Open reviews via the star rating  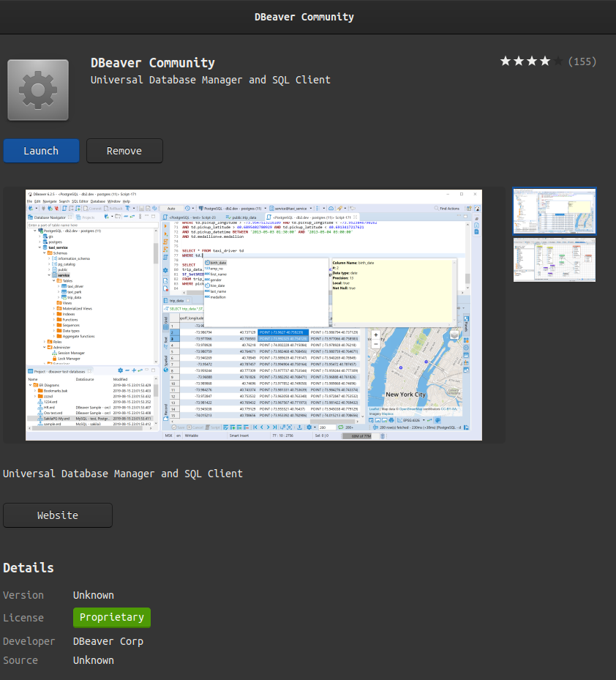[x=531, y=61]
